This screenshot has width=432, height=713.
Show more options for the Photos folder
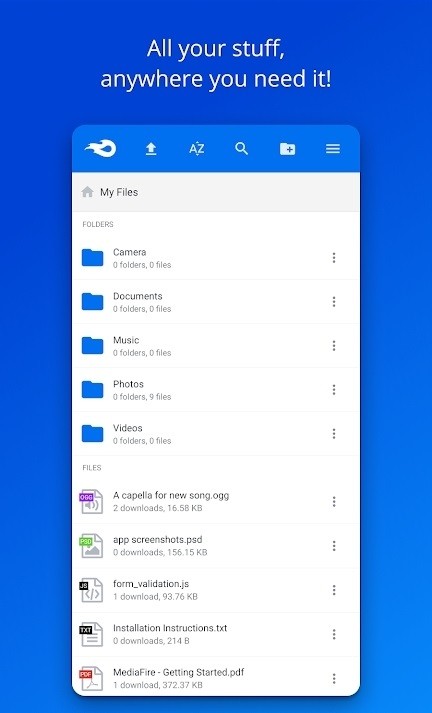pyautogui.click(x=334, y=390)
